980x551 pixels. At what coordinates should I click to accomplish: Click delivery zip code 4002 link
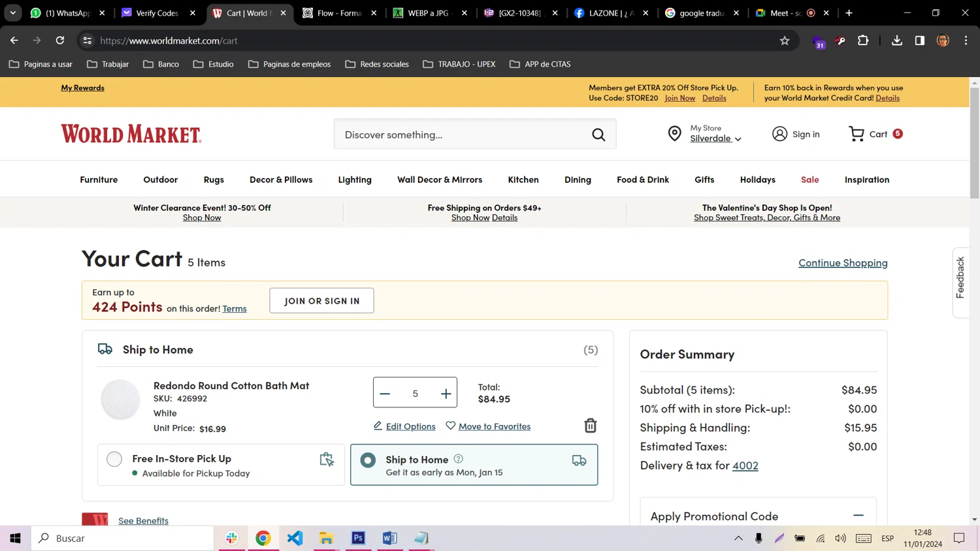pyautogui.click(x=745, y=465)
